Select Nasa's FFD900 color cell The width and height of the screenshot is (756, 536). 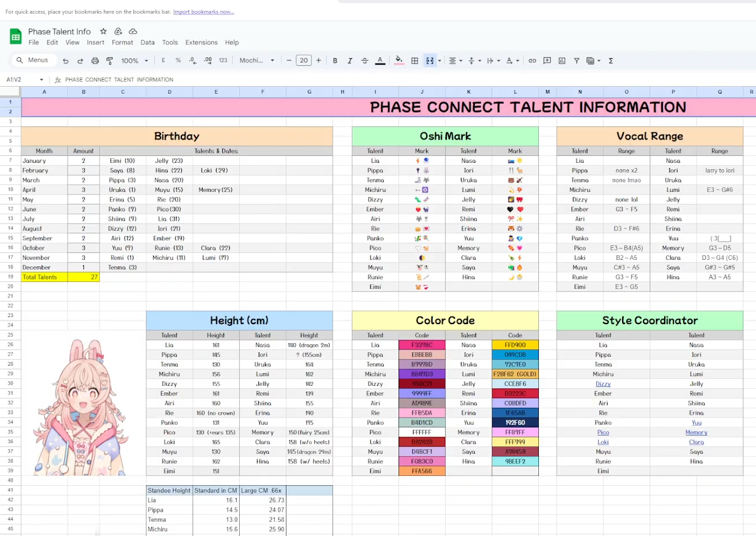515,345
